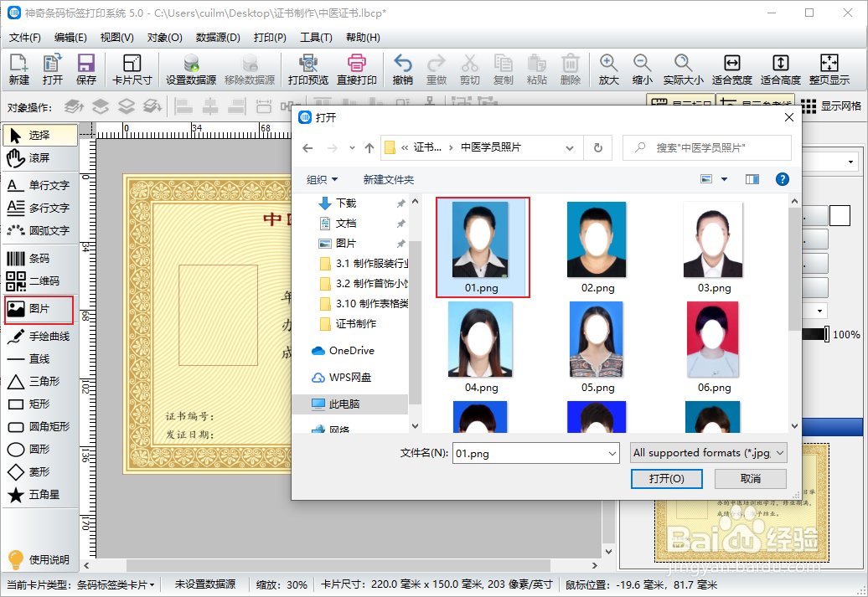
Task: Click the Zoom in (放大) icon
Action: pos(608,69)
